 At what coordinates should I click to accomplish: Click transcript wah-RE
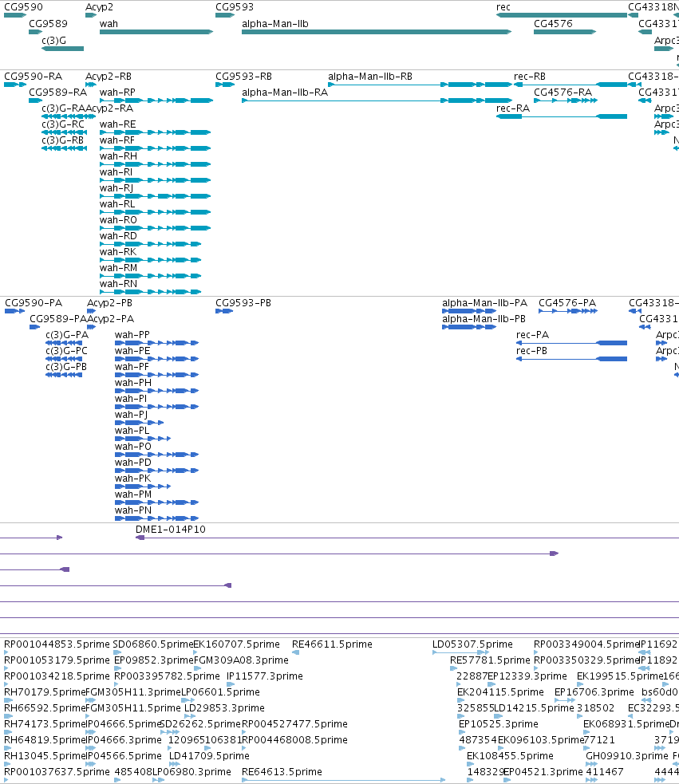155,132
